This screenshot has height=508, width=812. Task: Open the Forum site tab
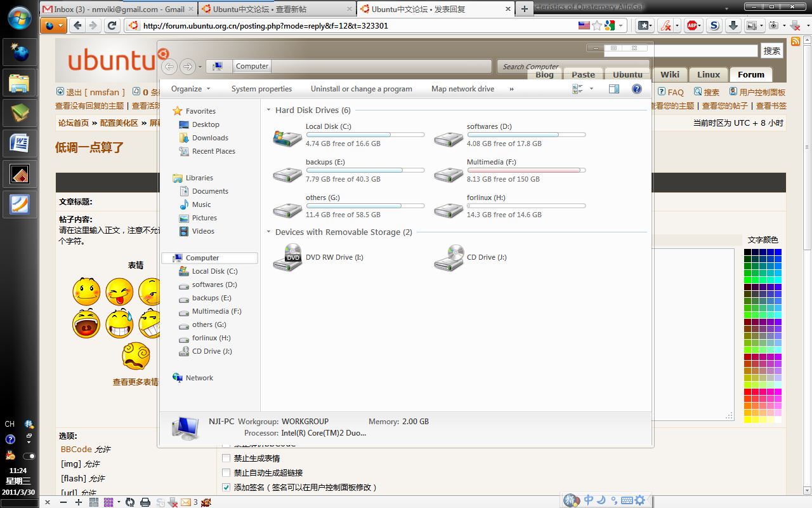751,74
